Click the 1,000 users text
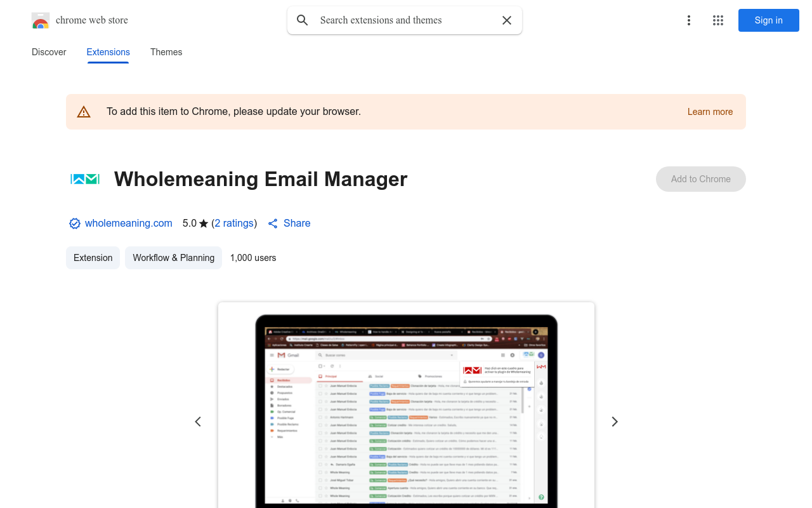This screenshot has width=812, height=508. pos(253,258)
